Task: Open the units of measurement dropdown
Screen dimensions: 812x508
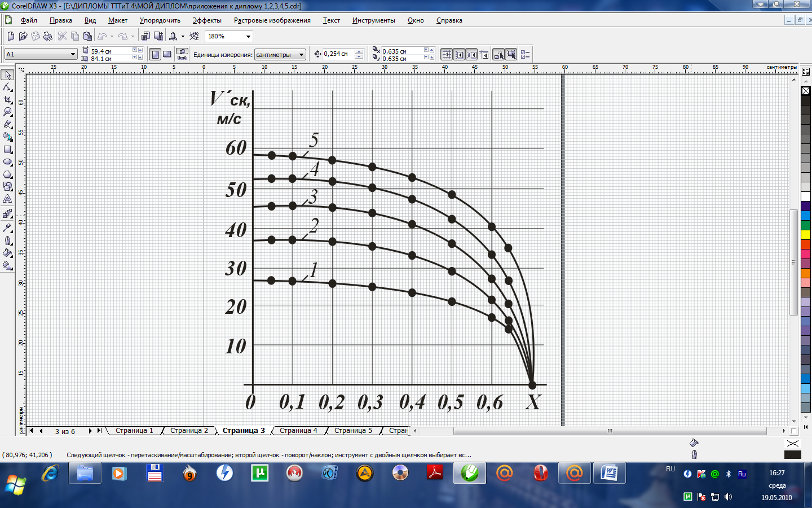Action: coord(301,55)
